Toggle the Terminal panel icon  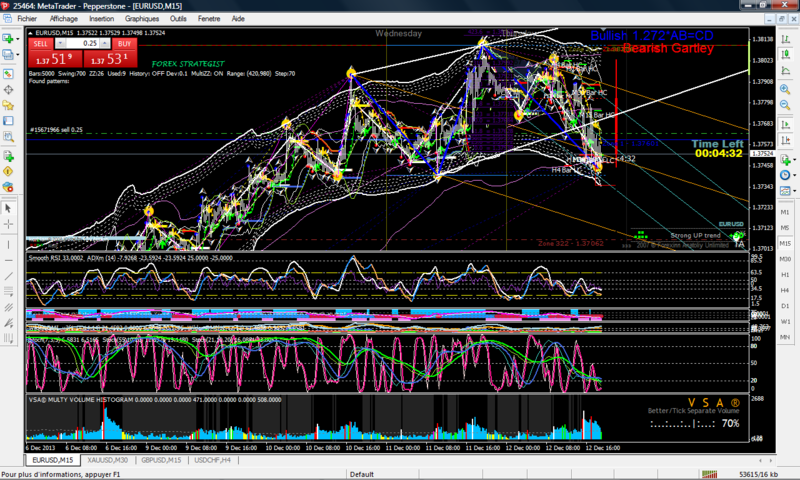tap(8, 121)
